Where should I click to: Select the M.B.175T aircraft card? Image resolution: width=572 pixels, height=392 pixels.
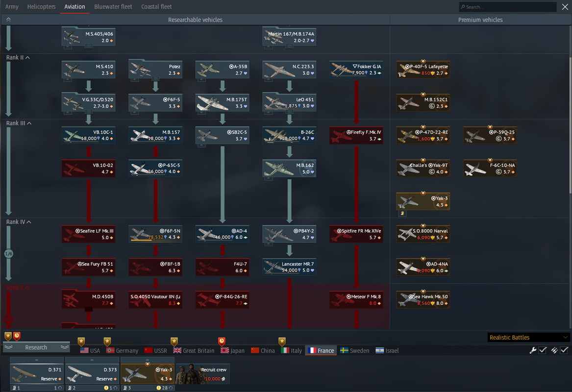(222, 102)
